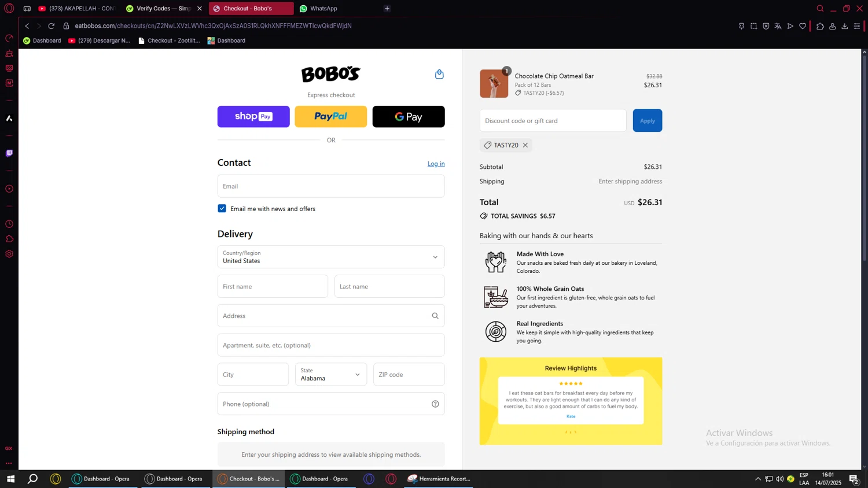Open the Windows Start menu
This screenshot has width=868, height=488.
pyautogui.click(x=10, y=479)
